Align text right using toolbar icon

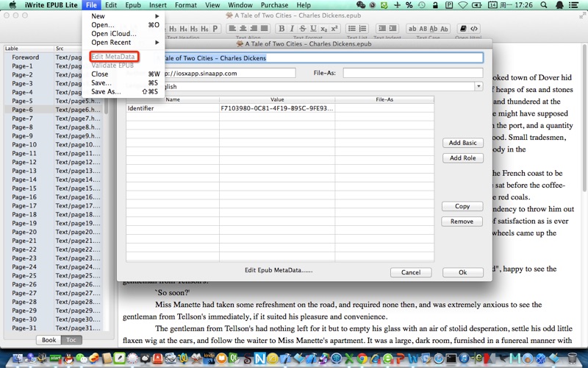(254, 29)
